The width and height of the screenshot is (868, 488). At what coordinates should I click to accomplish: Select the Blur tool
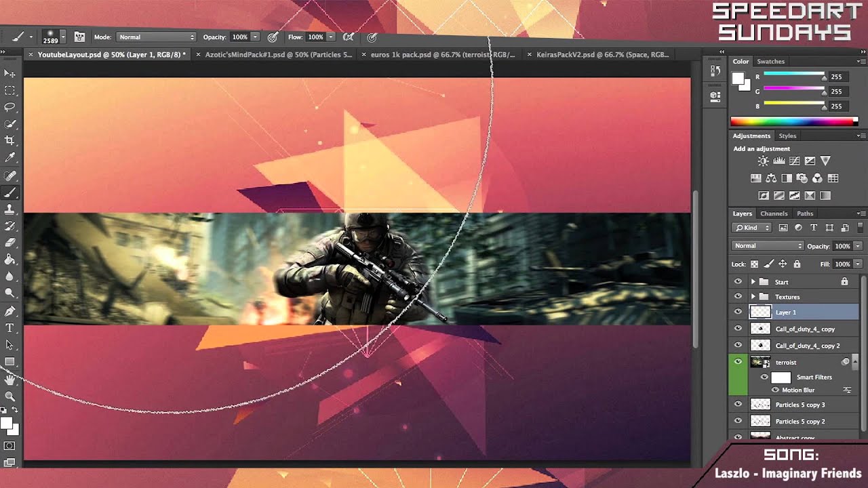point(9,277)
